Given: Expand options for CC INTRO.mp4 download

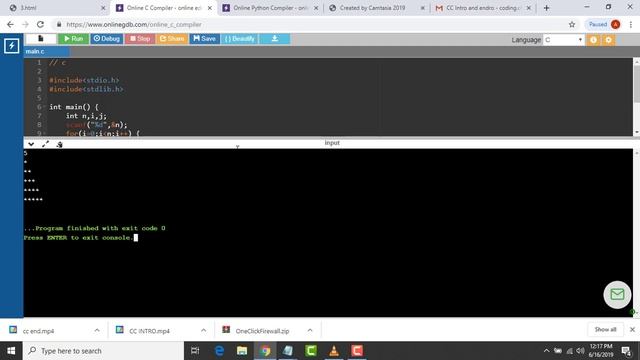Looking at the screenshot, I should coord(204,330).
